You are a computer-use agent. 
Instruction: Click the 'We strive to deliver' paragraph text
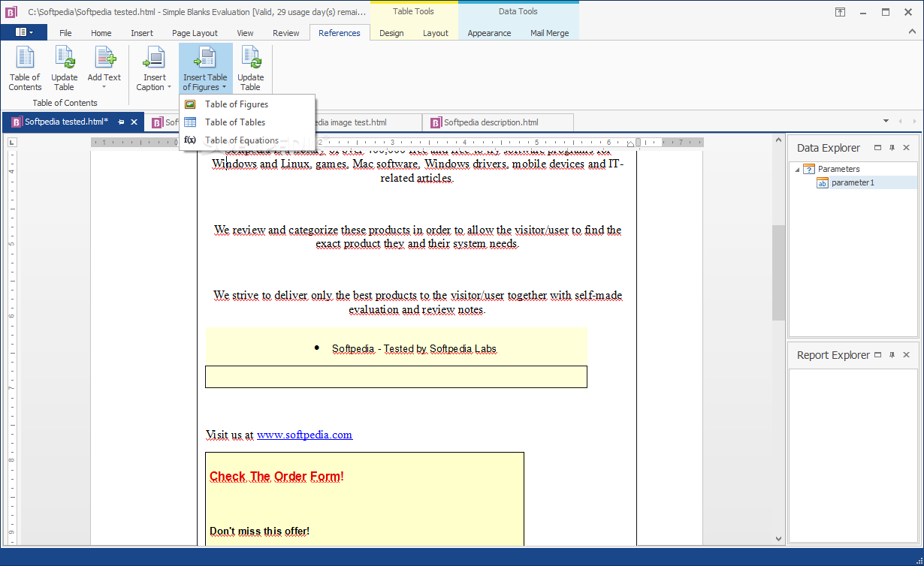click(x=417, y=302)
